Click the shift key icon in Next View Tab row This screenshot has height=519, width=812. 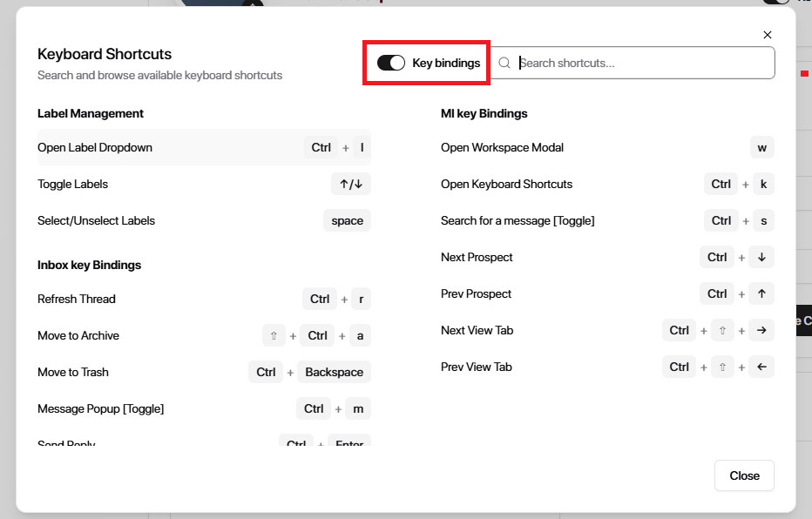coord(721,330)
